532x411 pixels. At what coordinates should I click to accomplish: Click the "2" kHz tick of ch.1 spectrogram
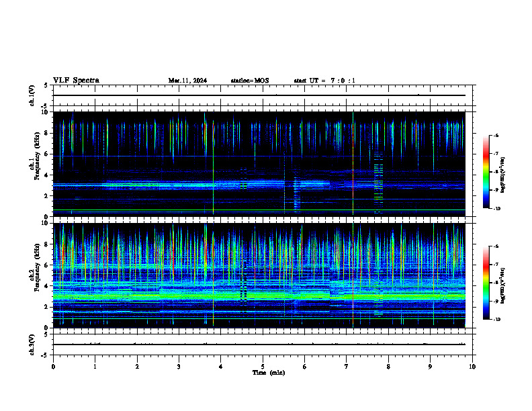(46, 195)
